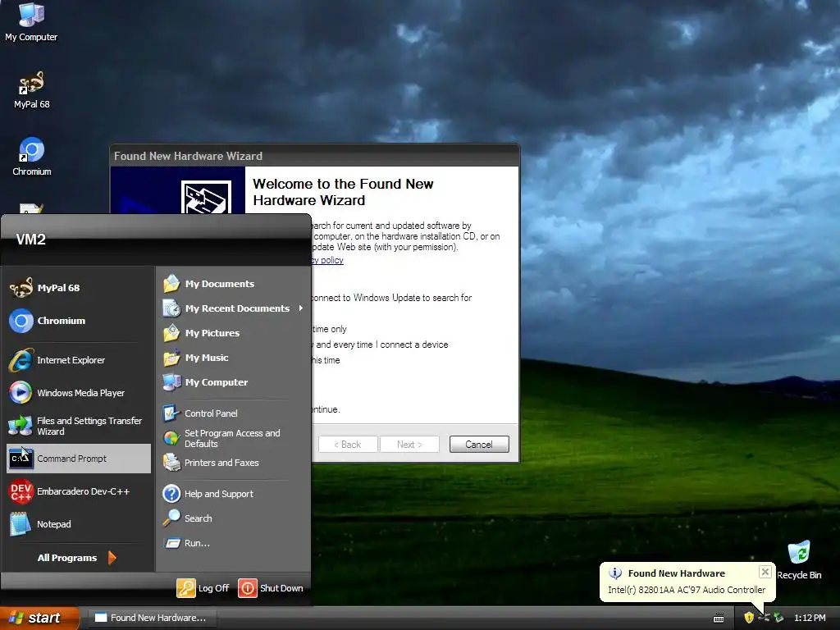Image resolution: width=840 pixels, height=630 pixels.
Task: Open Control Panel
Action: pyautogui.click(x=232, y=413)
